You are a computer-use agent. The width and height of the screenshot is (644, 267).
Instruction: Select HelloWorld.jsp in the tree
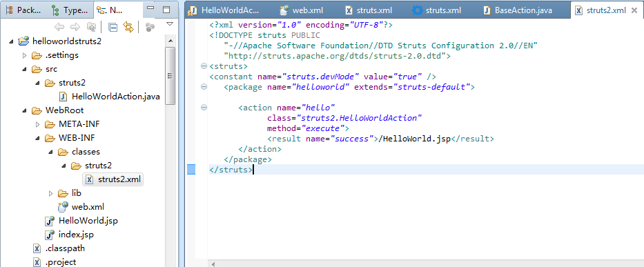point(88,221)
